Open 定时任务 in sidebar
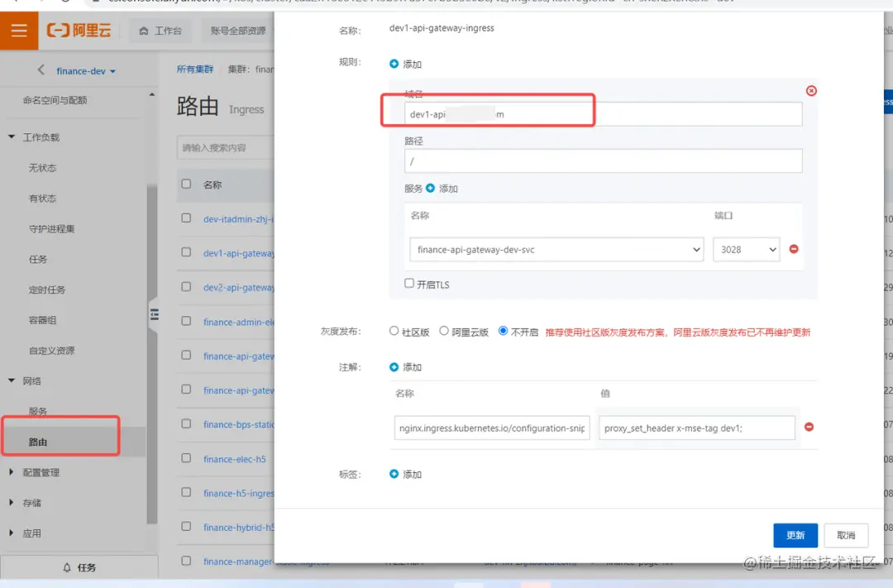This screenshot has width=893, height=588. (x=46, y=290)
